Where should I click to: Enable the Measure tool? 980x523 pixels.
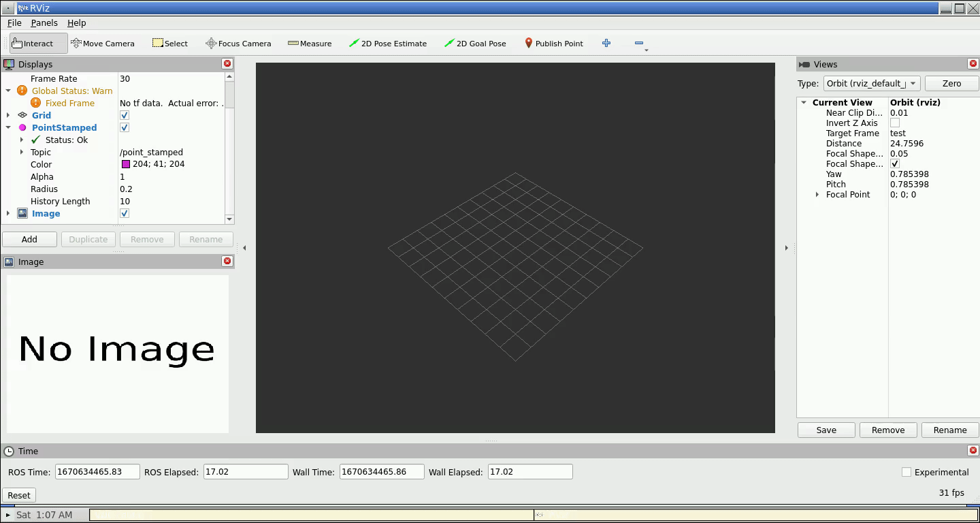click(x=310, y=43)
